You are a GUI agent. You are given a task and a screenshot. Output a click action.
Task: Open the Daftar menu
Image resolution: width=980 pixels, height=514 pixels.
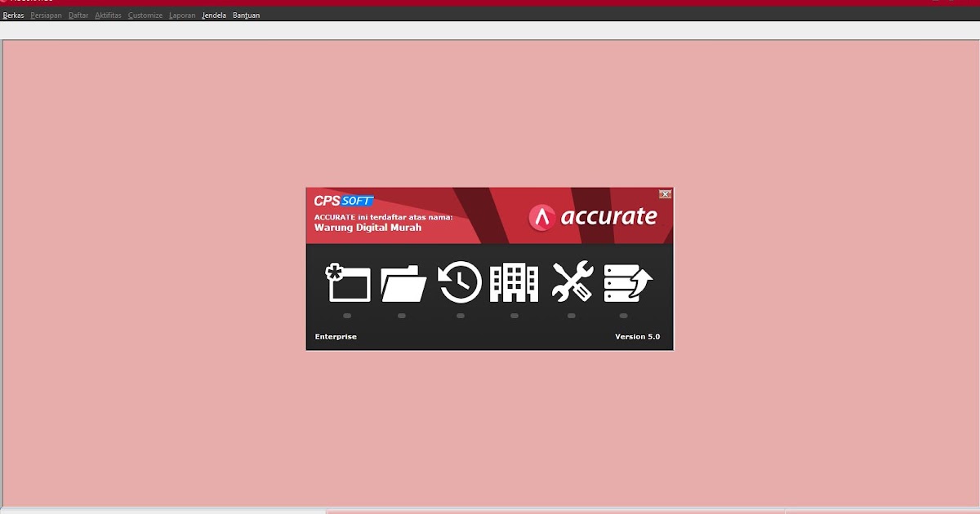tap(78, 16)
